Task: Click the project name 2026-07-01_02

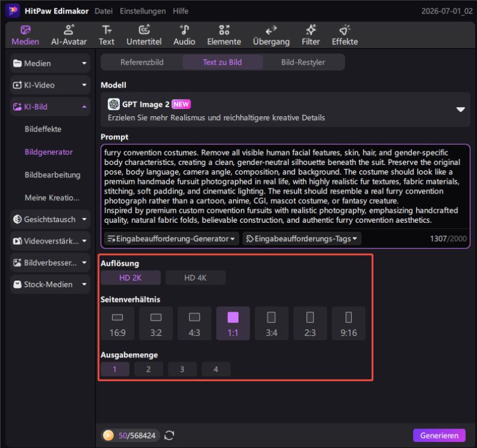Action: tap(447, 11)
